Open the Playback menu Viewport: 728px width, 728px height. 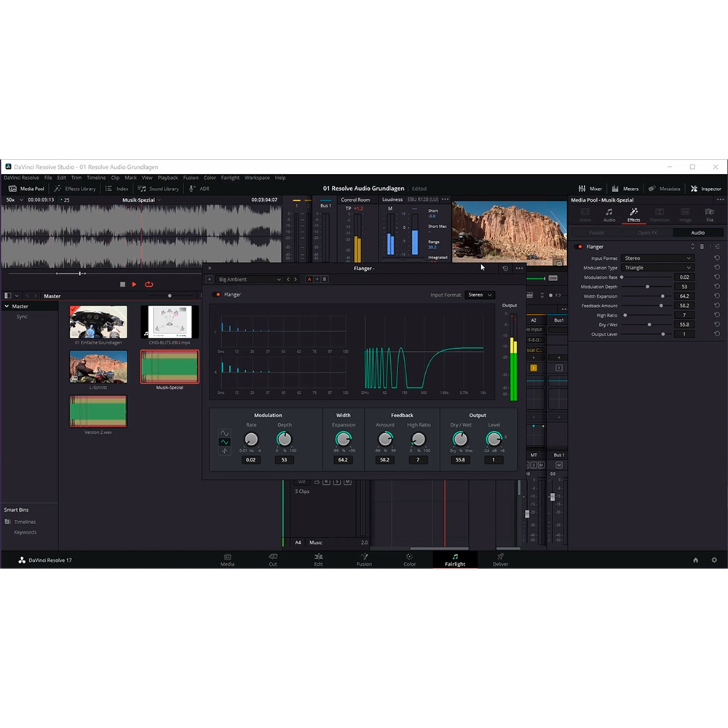[167, 178]
